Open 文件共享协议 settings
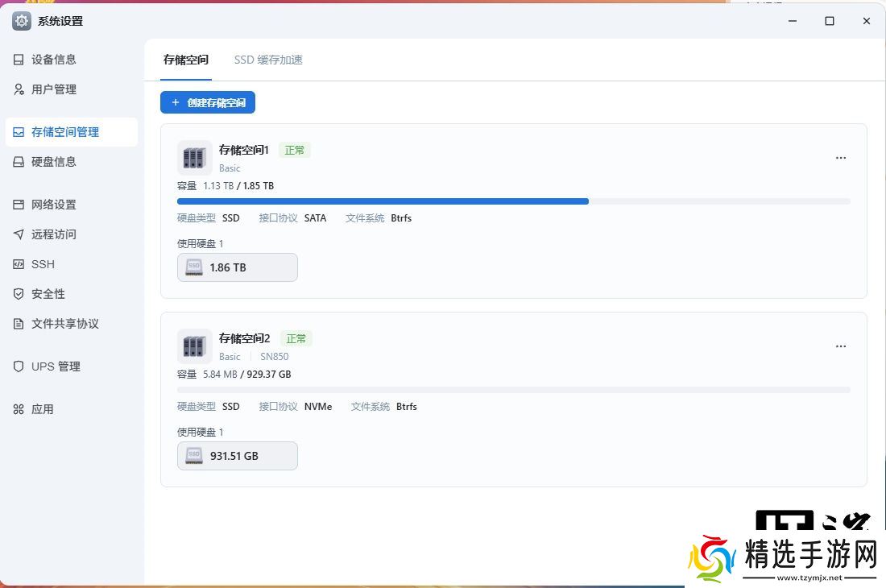The width and height of the screenshot is (886, 588). (x=64, y=324)
